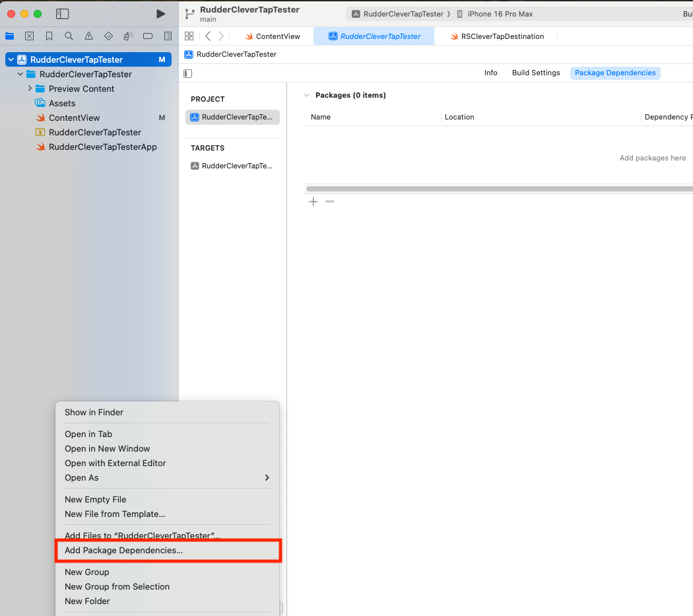
Task: Toggle the project and targets list panel
Action: pos(188,73)
